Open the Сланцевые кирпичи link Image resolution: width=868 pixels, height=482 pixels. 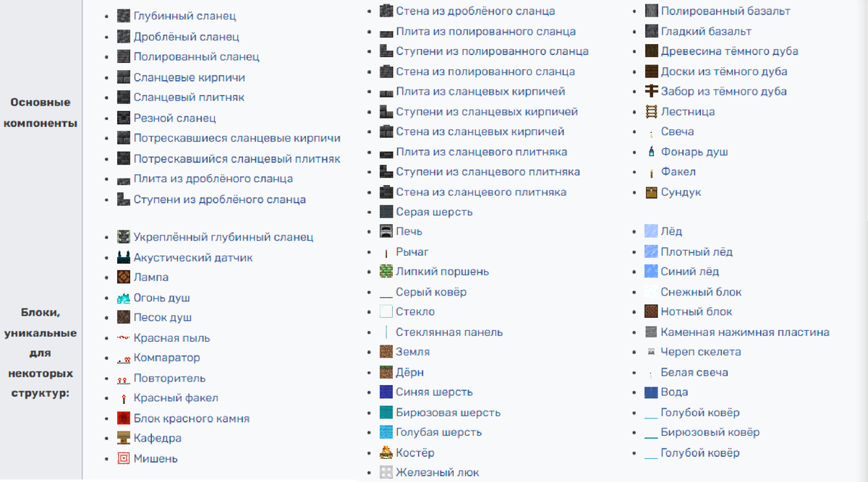(190, 77)
